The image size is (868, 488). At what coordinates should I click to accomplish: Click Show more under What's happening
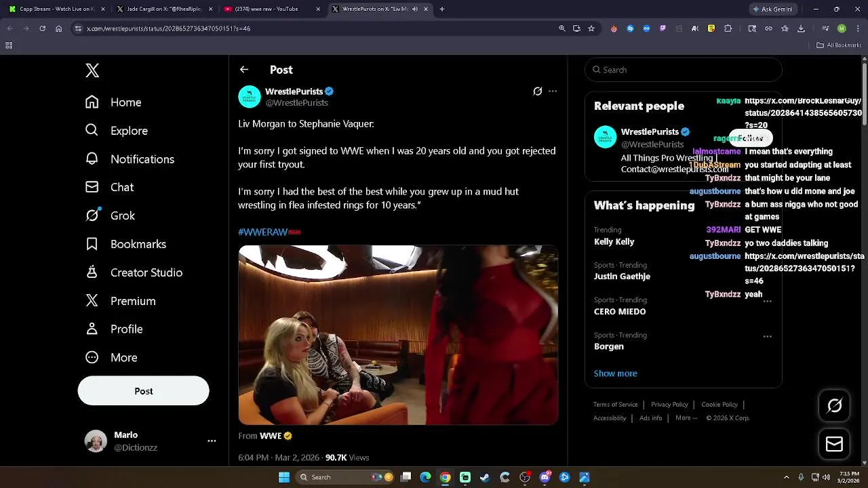click(x=615, y=373)
